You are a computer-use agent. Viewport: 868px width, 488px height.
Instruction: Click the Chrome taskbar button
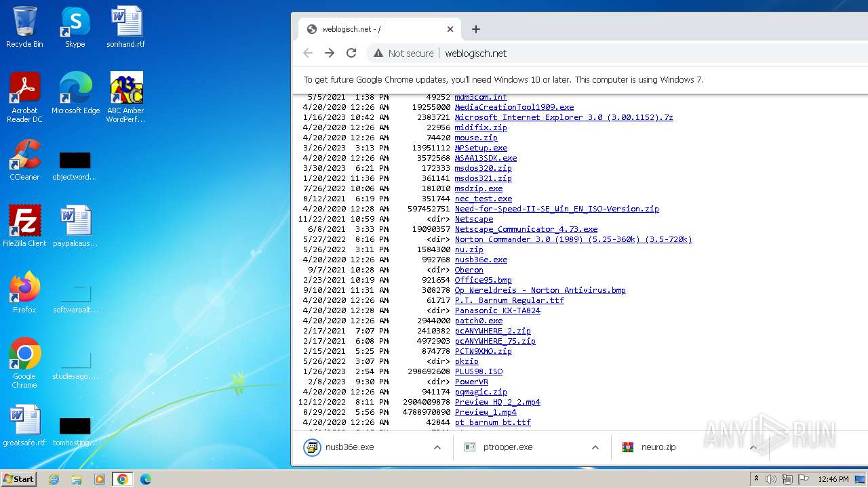pyautogui.click(x=122, y=479)
